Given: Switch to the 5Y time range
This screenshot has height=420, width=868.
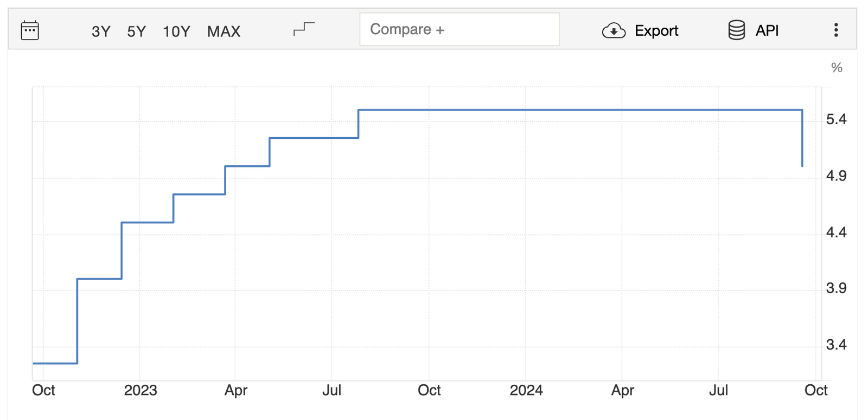Looking at the screenshot, I should (x=137, y=31).
